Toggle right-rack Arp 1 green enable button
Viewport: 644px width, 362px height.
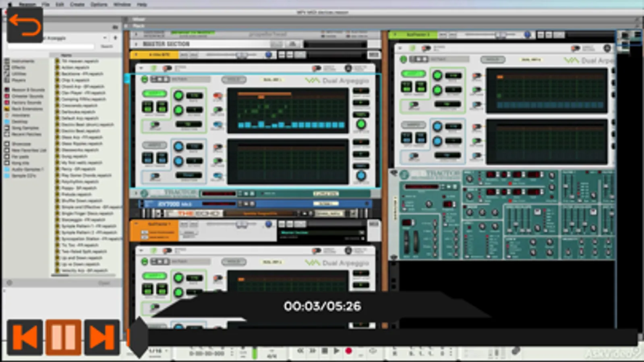[413, 74]
